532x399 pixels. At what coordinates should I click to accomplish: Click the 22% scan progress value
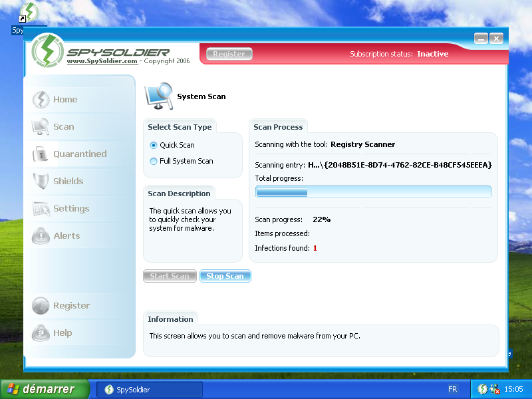(321, 220)
